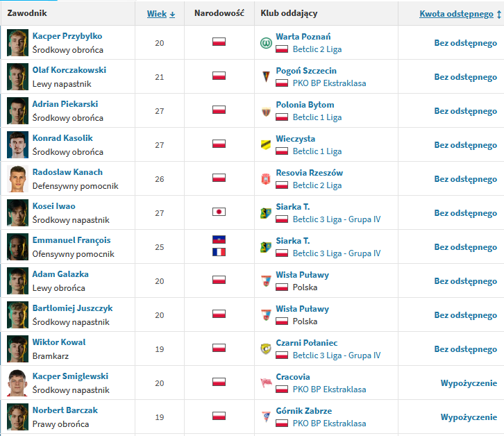Click the Cracovia club crest
504x436 pixels.
266,383
